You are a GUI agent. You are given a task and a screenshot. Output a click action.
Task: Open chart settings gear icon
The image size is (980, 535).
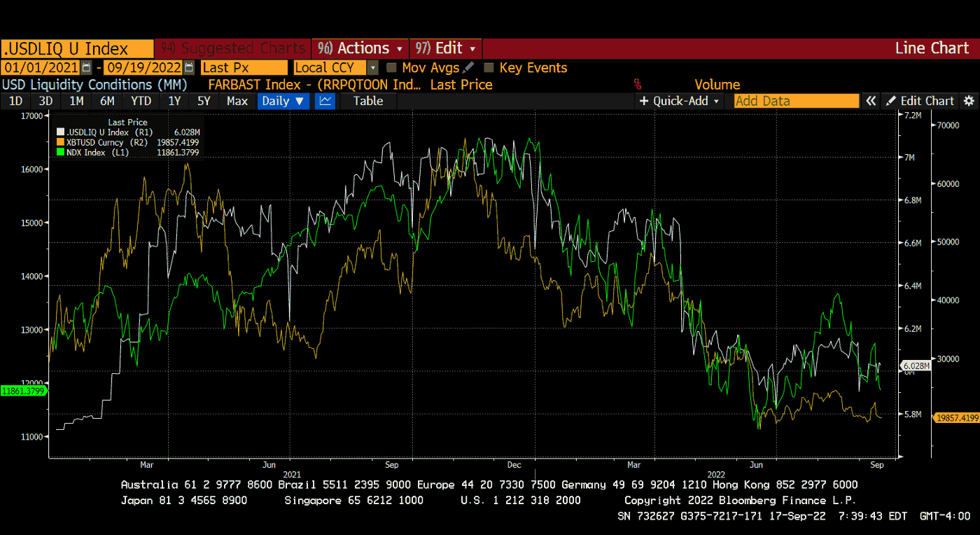(x=969, y=101)
